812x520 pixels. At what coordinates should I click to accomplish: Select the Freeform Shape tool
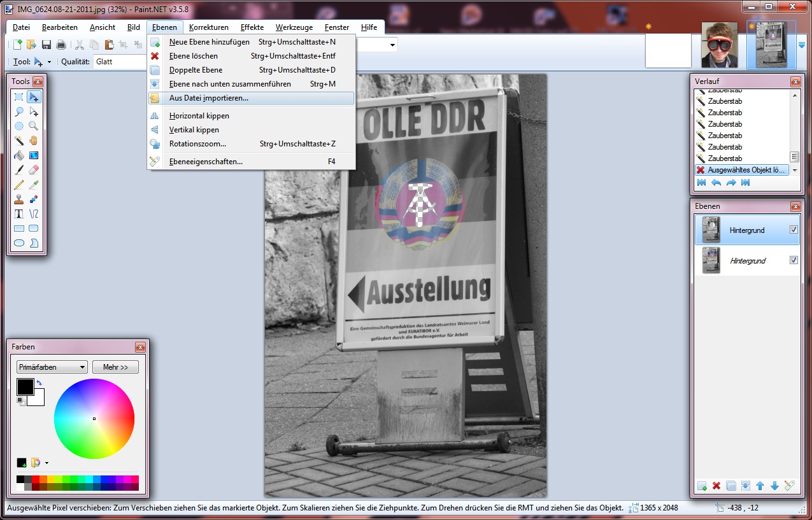pos(34,243)
